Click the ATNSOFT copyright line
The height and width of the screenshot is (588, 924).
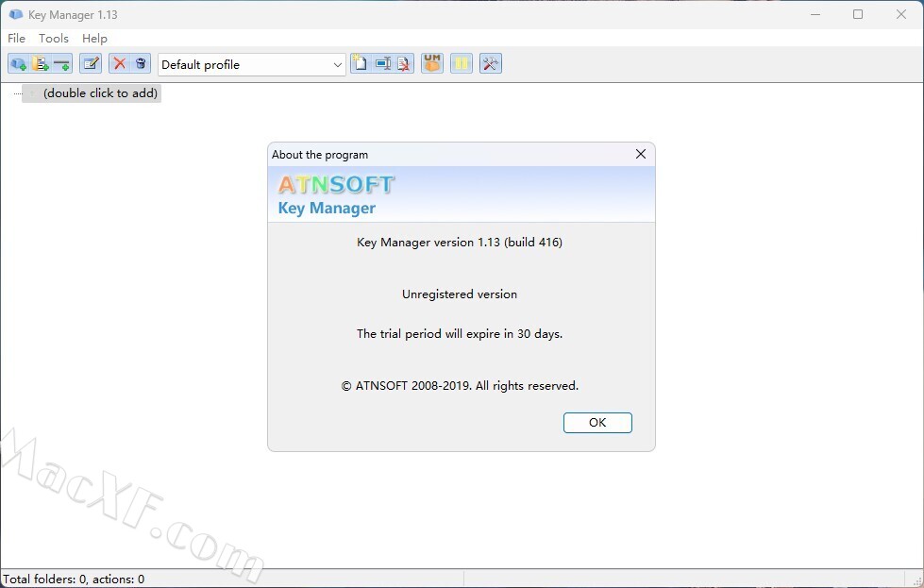point(460,386)
